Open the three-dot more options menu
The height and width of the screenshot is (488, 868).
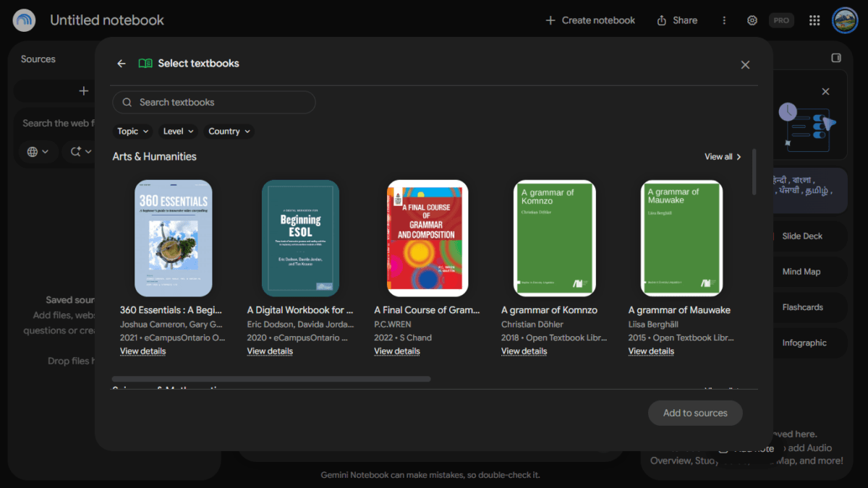click(x=724, y=20)
